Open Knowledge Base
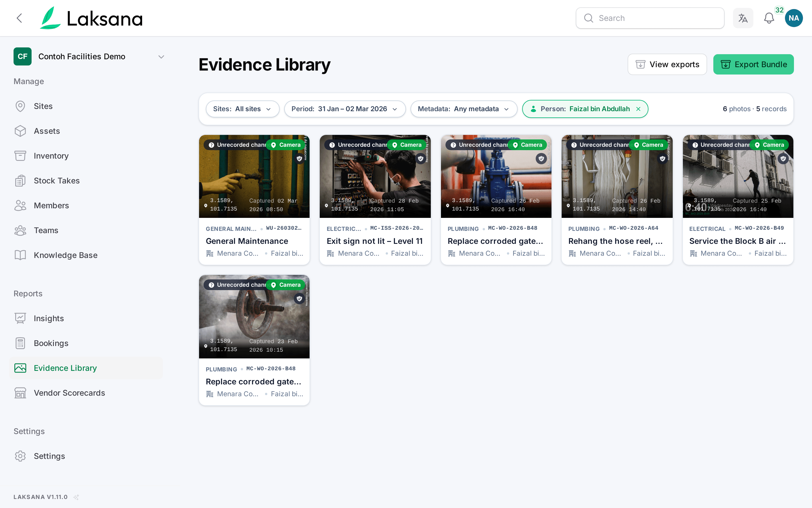Viewport: 812px width, 508px height. point(86,255)
